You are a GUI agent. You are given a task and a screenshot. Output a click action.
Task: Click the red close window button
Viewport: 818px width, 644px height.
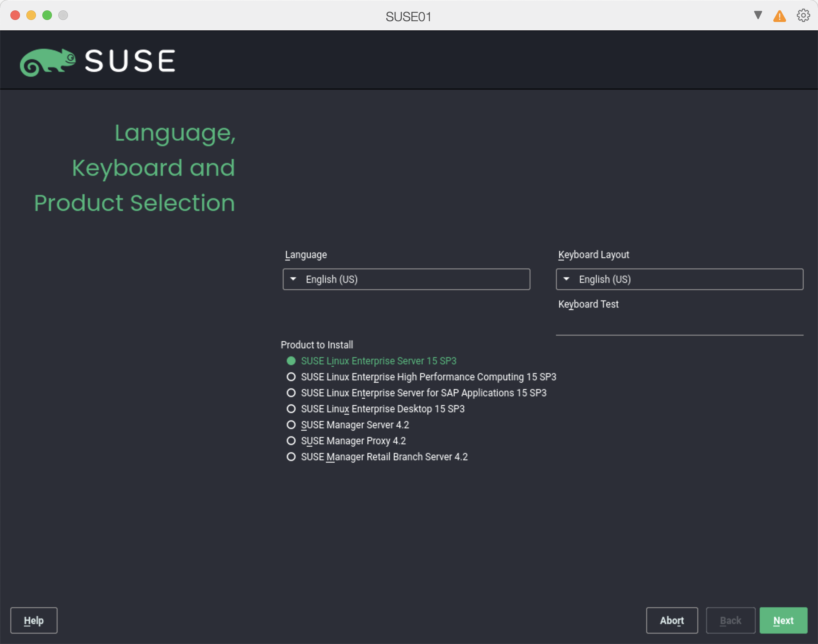click(x=15, y=15)
